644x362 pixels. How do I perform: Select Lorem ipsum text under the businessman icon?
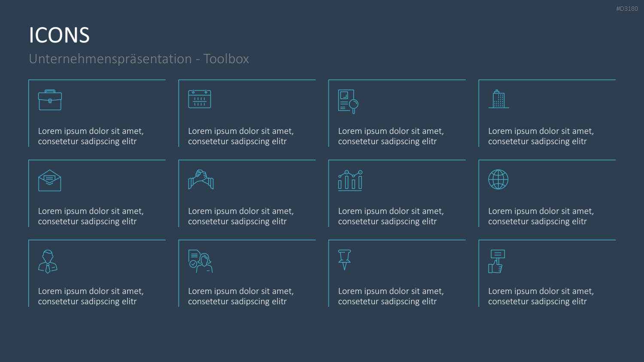pyautogui.click(x=91, y=296)
